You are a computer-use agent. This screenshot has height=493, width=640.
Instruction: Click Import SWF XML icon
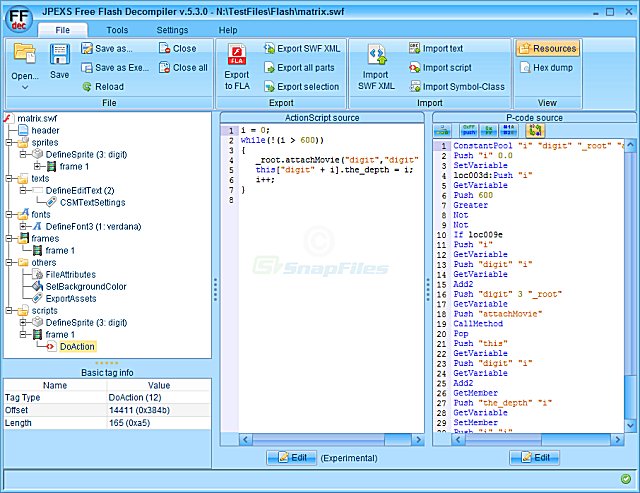(376, 55)
